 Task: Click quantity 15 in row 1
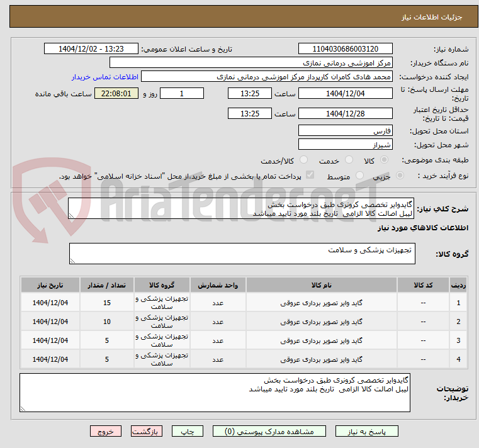point(106,303)
